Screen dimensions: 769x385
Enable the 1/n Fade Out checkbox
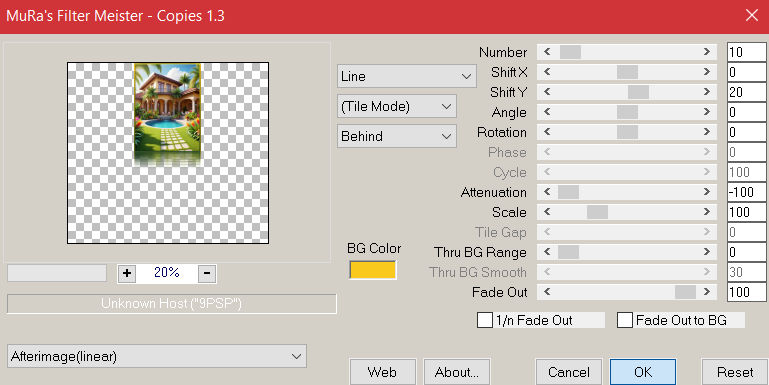click(485, 320)
